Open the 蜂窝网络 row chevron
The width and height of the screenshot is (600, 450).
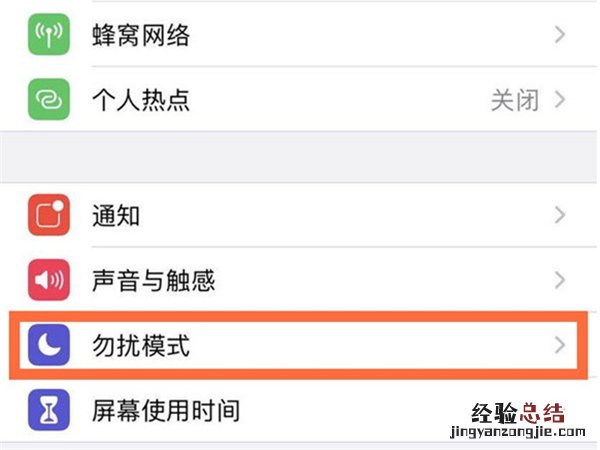(559, 37)
